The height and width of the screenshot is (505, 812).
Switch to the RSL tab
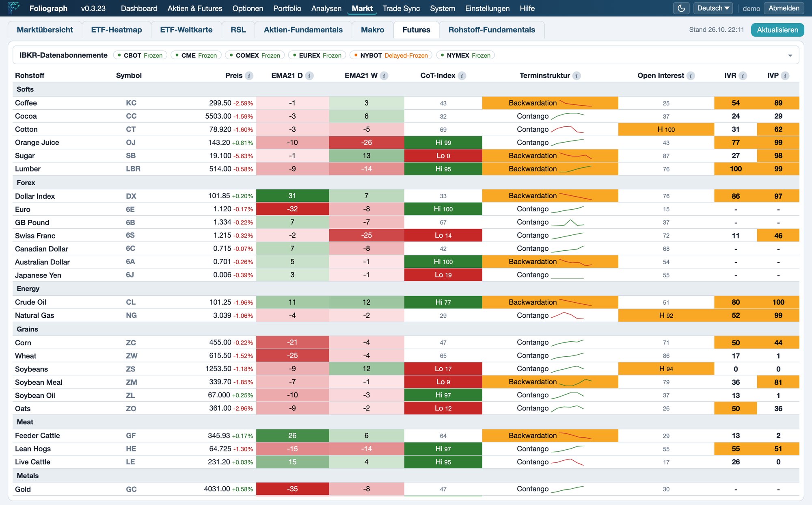coord(238,30)
